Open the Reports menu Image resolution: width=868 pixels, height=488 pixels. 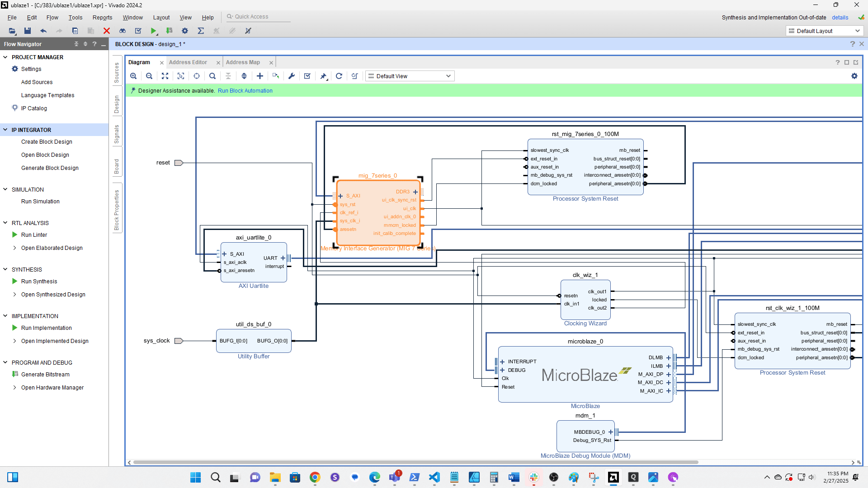point(102,17)
